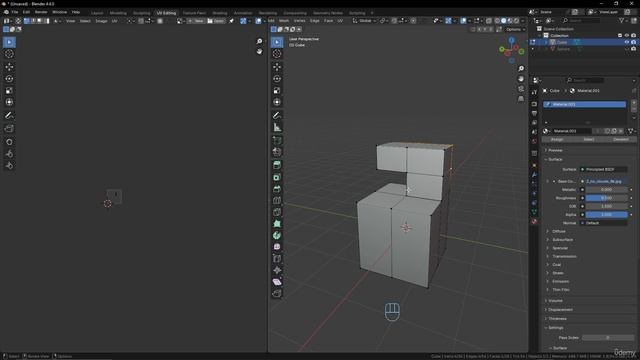Select the Shear tool
Image resolution: width=640 pixels, height=360 pixels.
point(277,282)
